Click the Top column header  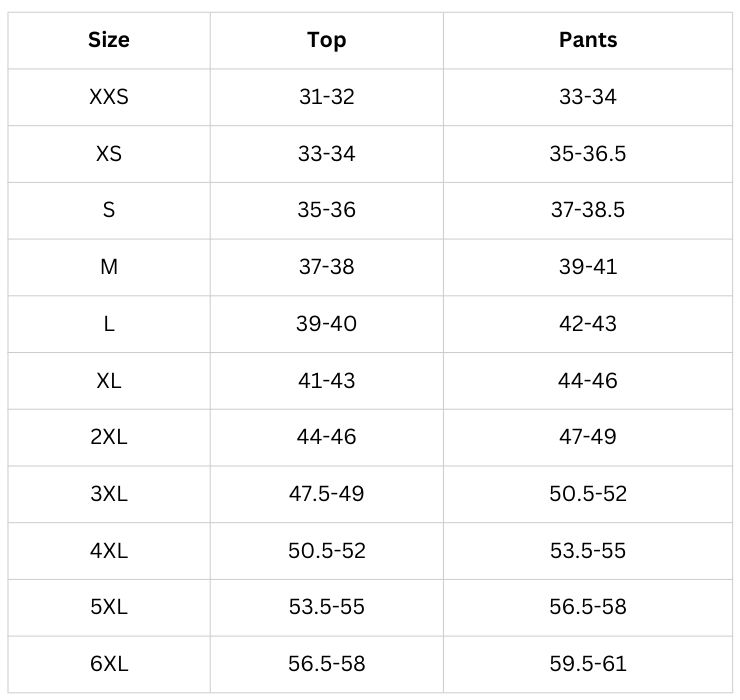[326, 41]
